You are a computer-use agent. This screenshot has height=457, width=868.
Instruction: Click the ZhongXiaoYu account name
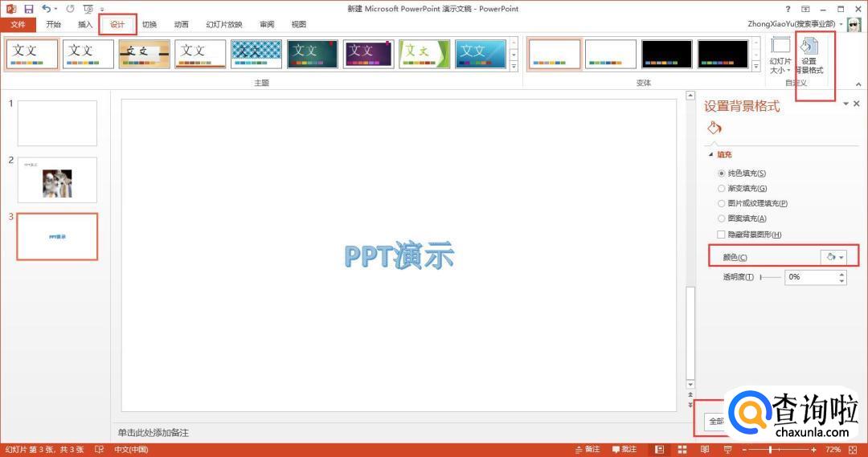(x=791, y=24)
